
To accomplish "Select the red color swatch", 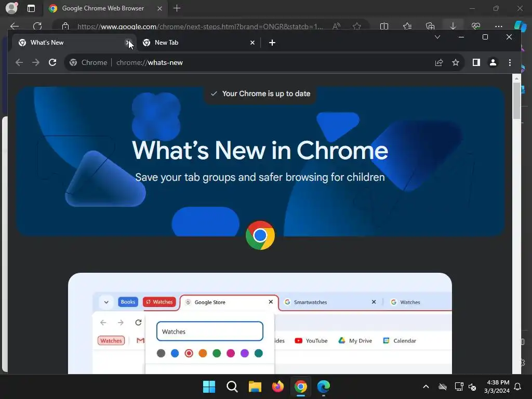I will click(189, 353).
